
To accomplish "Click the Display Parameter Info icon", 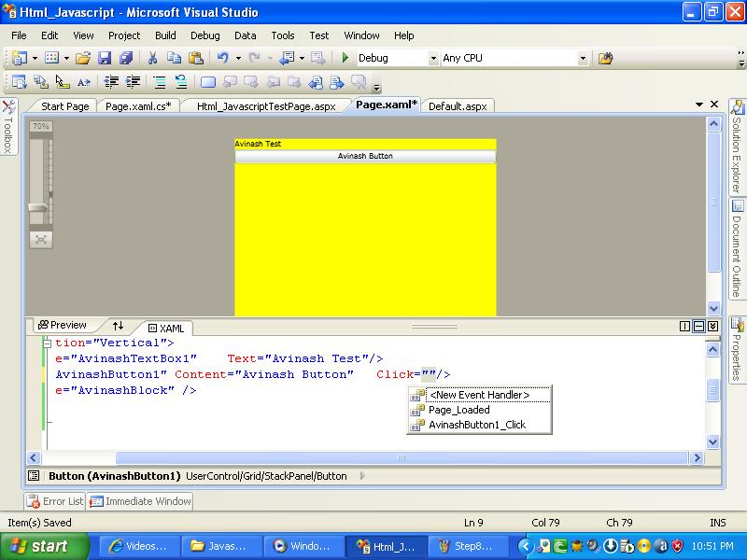I will (x=41, y=82).
